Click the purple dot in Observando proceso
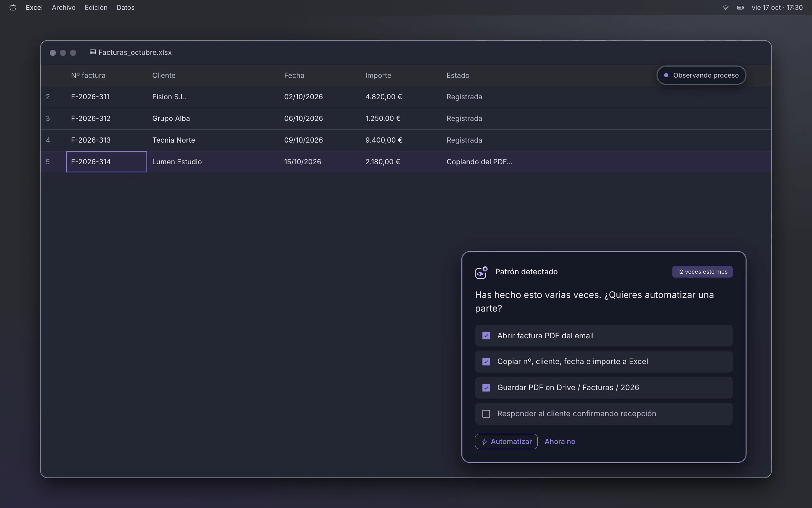This screenshot has height=508, width=812. click(666, 75)
